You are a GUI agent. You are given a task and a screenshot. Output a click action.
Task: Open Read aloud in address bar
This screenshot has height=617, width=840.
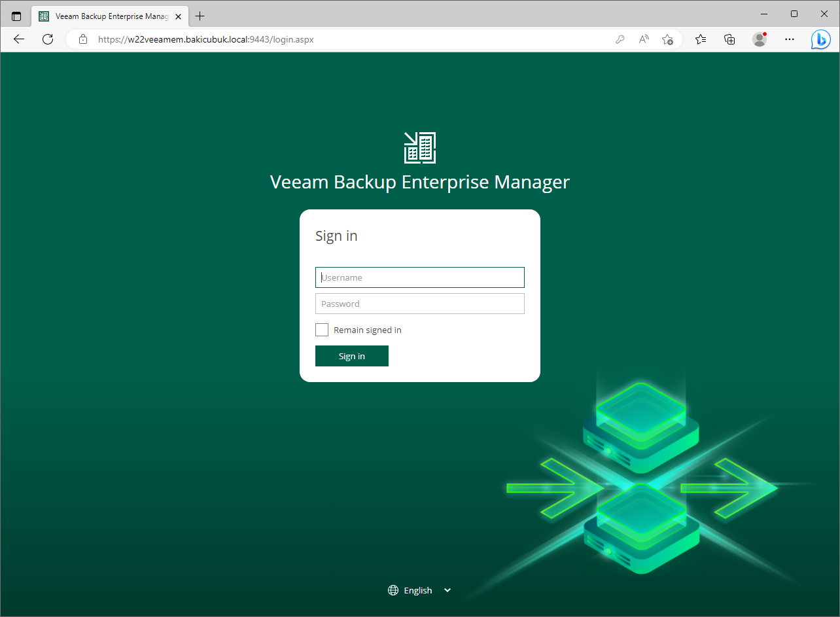pos(644,39)
